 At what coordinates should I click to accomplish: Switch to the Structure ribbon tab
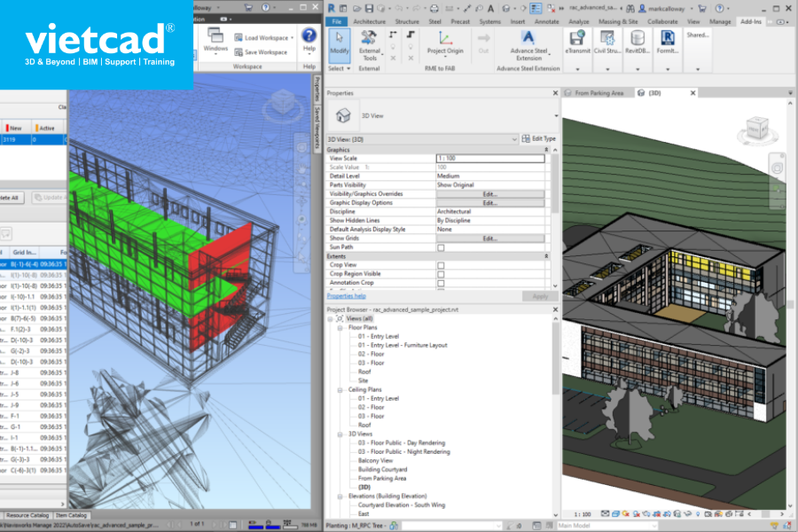pos(407,21)
